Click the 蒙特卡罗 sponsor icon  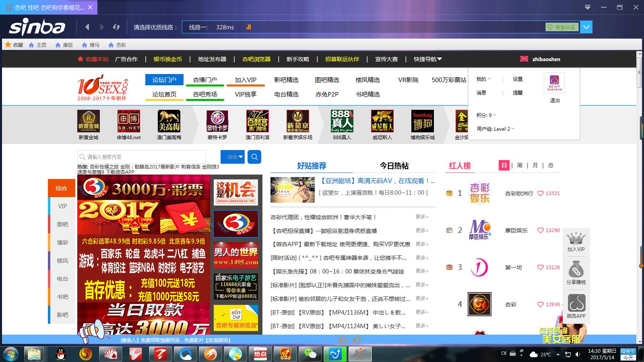(x=217, y=121)
